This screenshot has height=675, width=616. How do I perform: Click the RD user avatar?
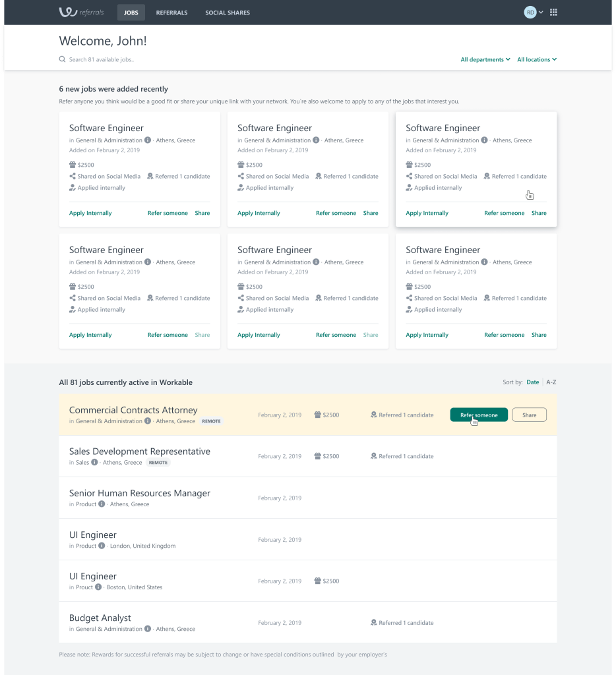pyautogui.click(x=530, y=13)
